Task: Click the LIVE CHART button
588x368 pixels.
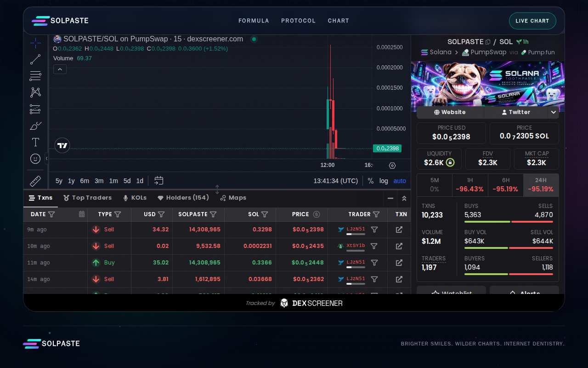Action: 532,21
